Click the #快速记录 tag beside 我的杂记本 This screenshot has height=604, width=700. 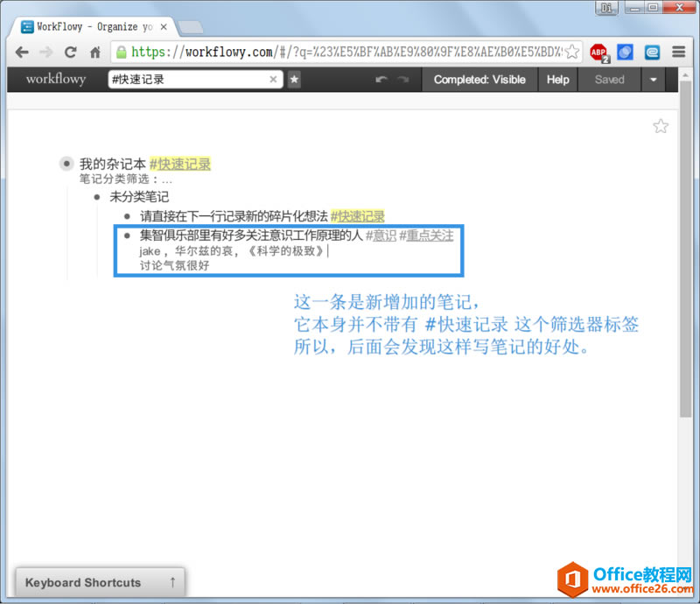click(180, 164)
